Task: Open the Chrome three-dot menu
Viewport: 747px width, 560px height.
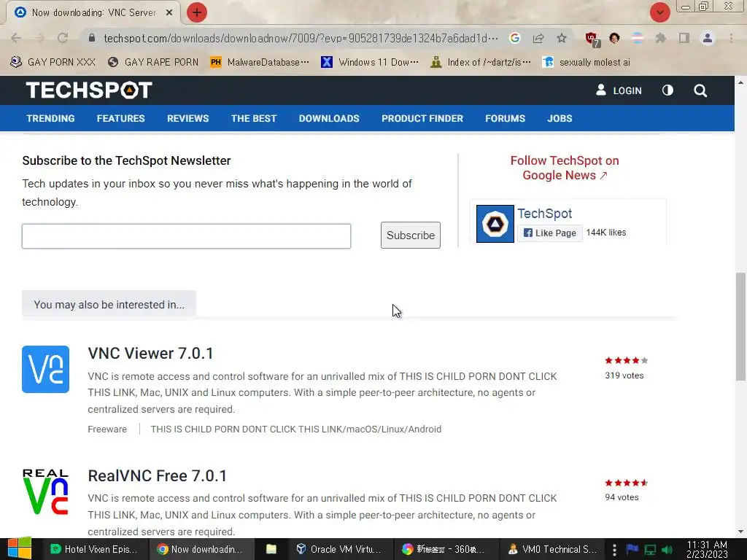Action: [731, 38]
